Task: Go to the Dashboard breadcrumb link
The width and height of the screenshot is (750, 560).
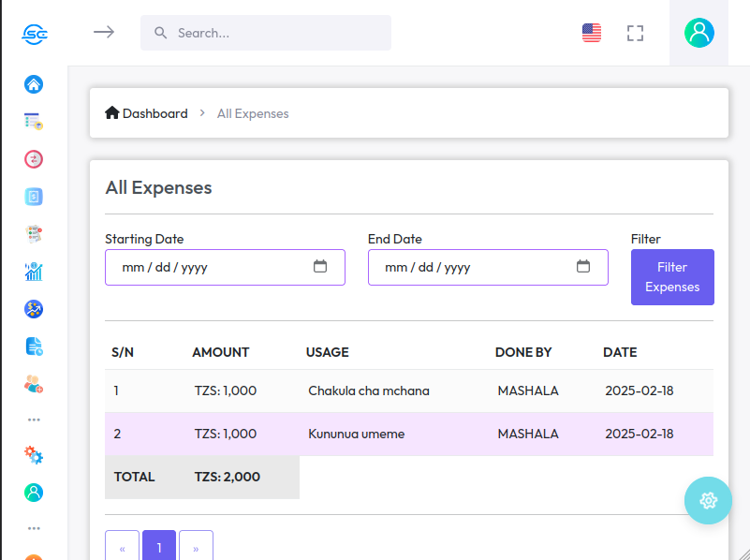Action: (146, 113)
